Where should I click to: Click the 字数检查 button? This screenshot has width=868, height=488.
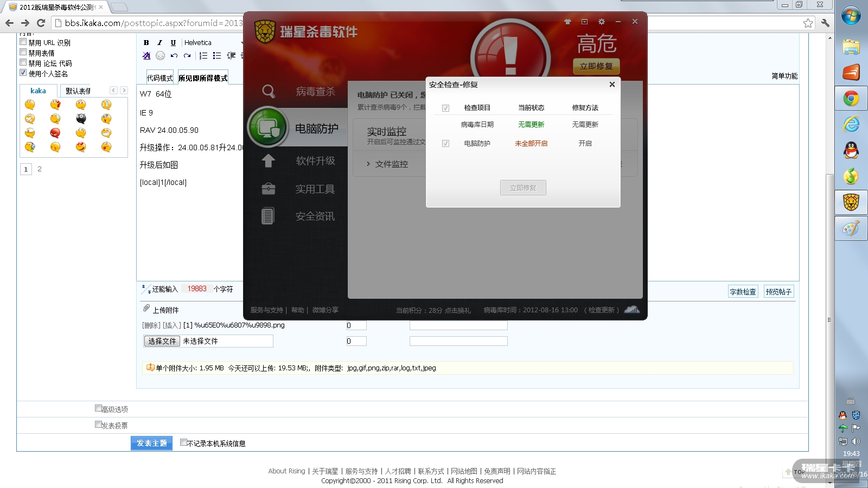pos(743,292)
